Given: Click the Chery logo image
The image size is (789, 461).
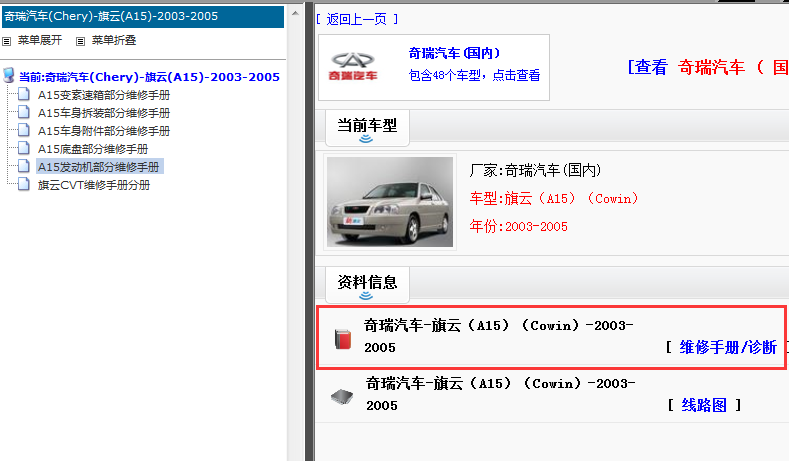Looking at the screenshot, I should point(353,66).
